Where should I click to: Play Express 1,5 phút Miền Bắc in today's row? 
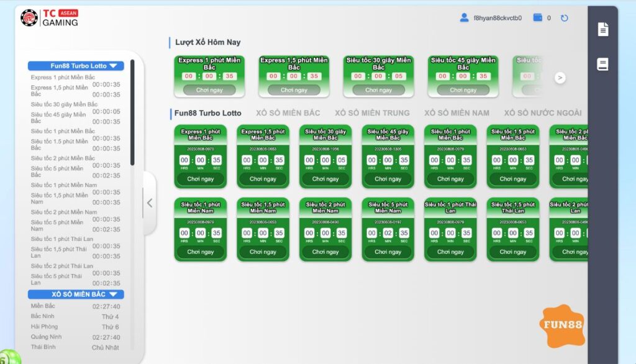(294, 90)
